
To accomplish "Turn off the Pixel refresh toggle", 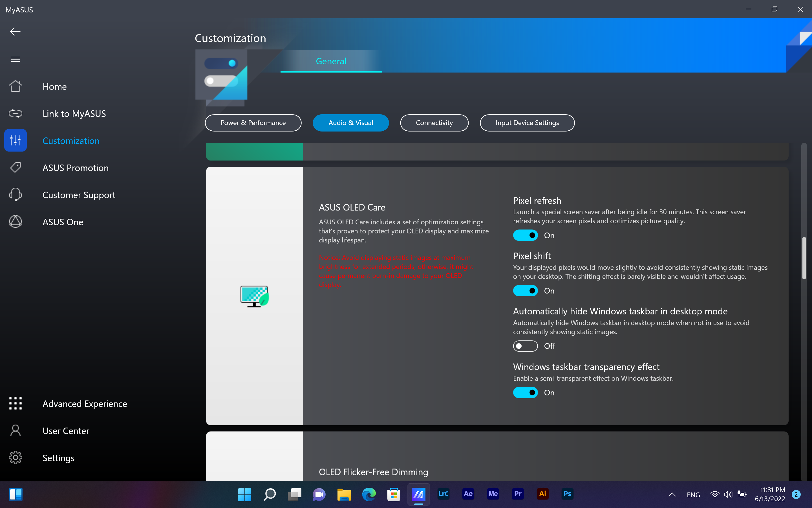I will click(525, 235).
